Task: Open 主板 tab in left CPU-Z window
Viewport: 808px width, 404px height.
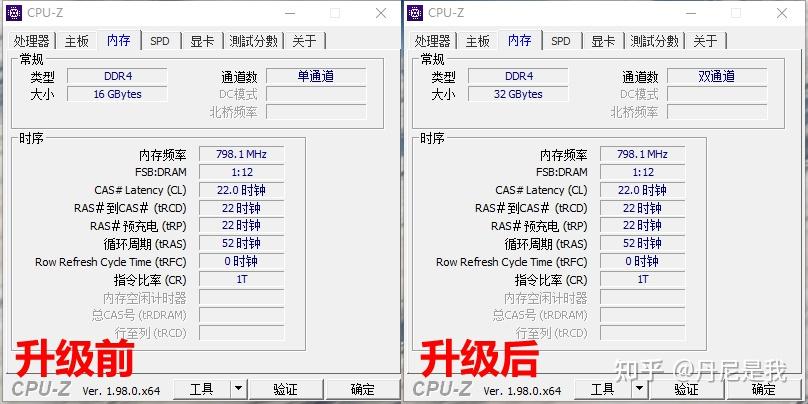Action: coord(76,41)
